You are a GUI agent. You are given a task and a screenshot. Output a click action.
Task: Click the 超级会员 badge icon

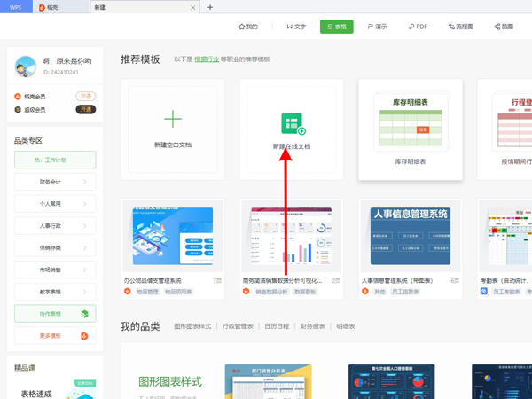pyautogui.click(x=18, y=110)
